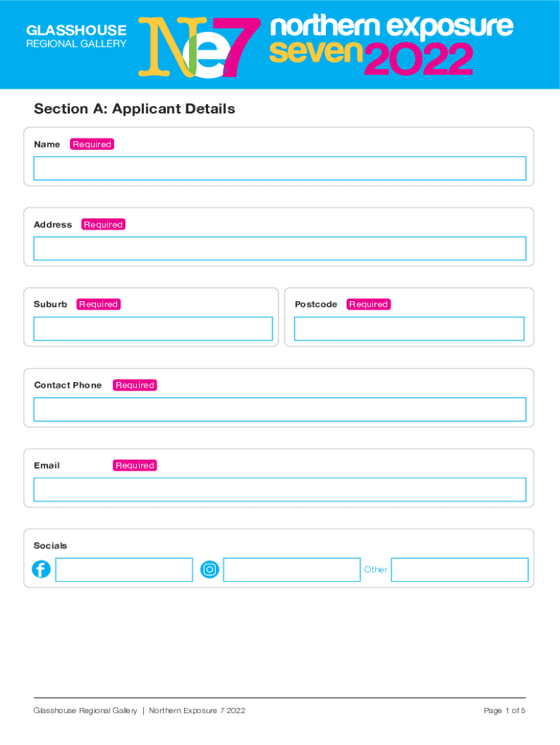Click the Glasshouse Regional Gallery logo text
Image resolution: width=560 pixels, height=745 pixels.
pyautogui.click(x=76, y=36)
